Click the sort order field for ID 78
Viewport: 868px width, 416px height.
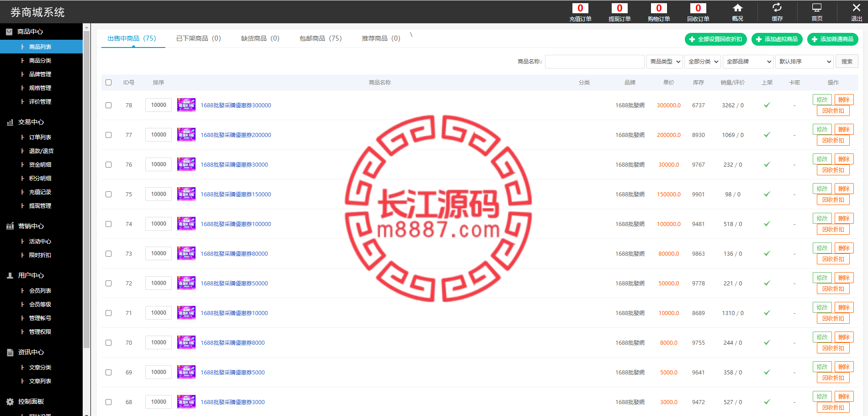pos(159,105)
